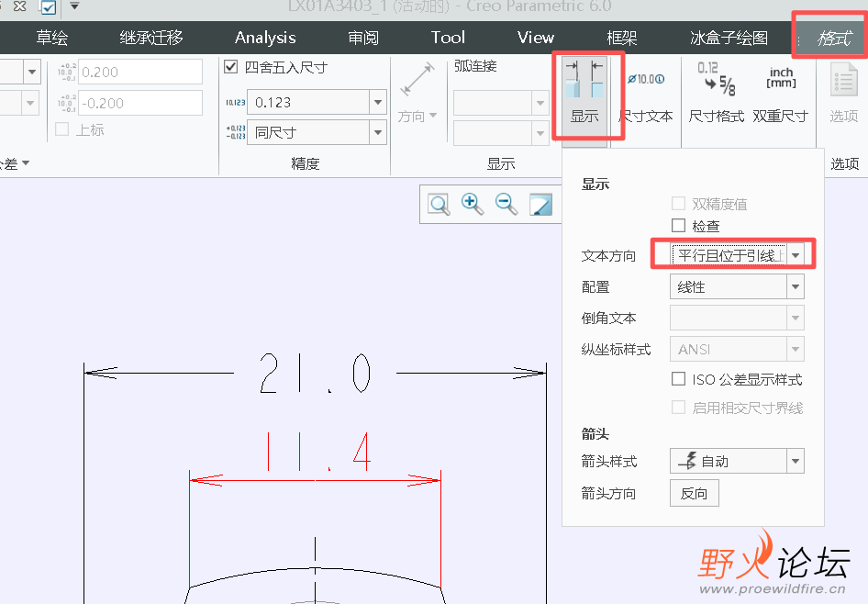Select the zoom-out magnifier icon
The image size is (868, 604).
tap(506, 204)
